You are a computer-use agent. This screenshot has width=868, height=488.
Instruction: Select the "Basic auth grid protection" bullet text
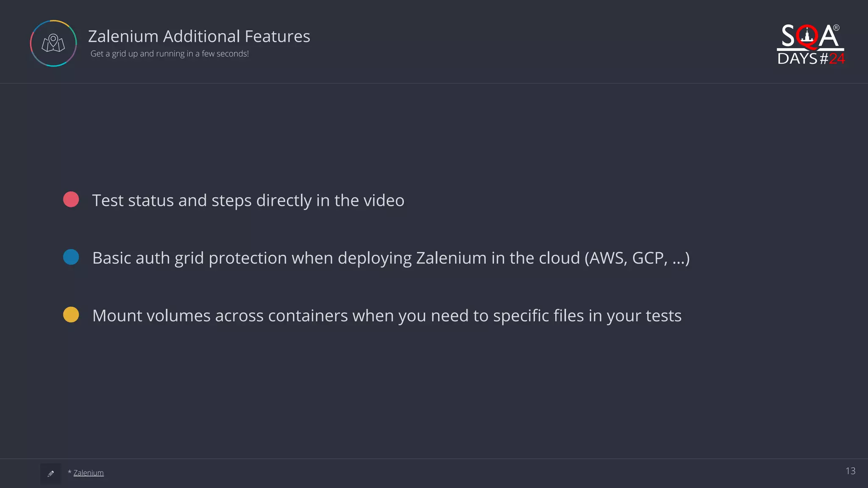tap(390, 258)
